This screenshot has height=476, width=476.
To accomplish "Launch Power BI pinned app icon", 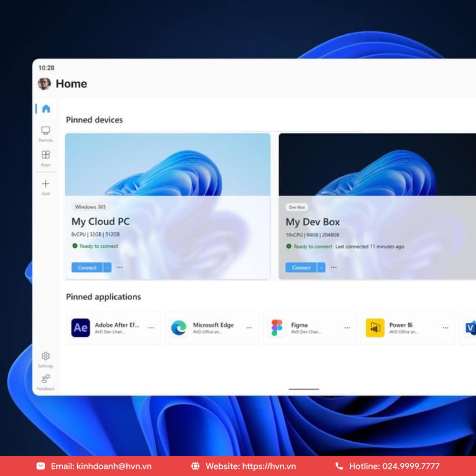I will pos(375,327).
